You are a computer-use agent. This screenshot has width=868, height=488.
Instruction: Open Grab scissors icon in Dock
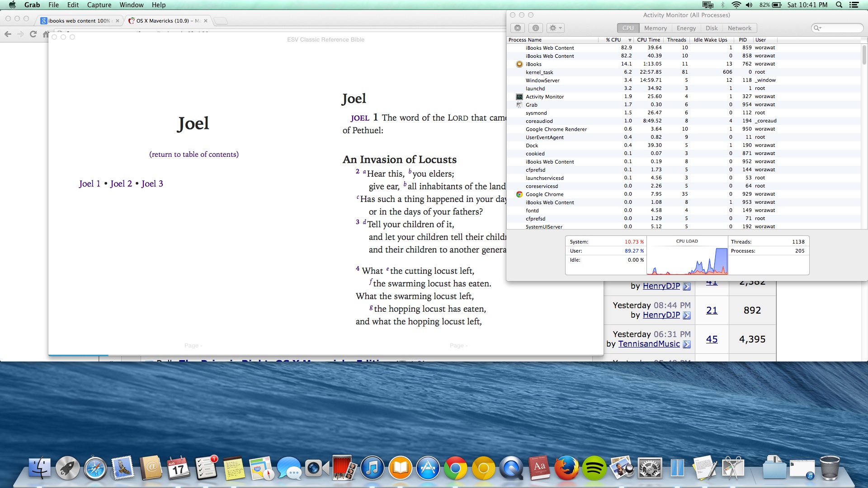tap(732, 468)
